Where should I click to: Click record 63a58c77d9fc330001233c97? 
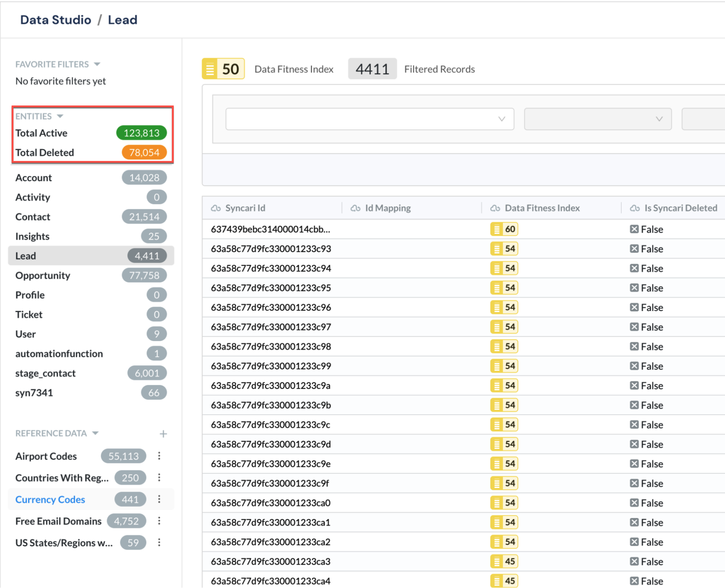[271, 327]
